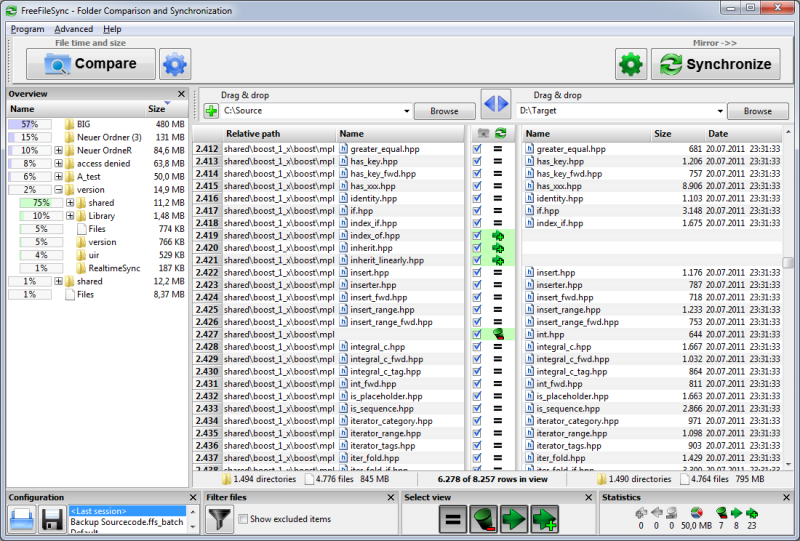Screen dimensions: 800x541
Task: Click the category view column header icon
Action: (483, 134)
